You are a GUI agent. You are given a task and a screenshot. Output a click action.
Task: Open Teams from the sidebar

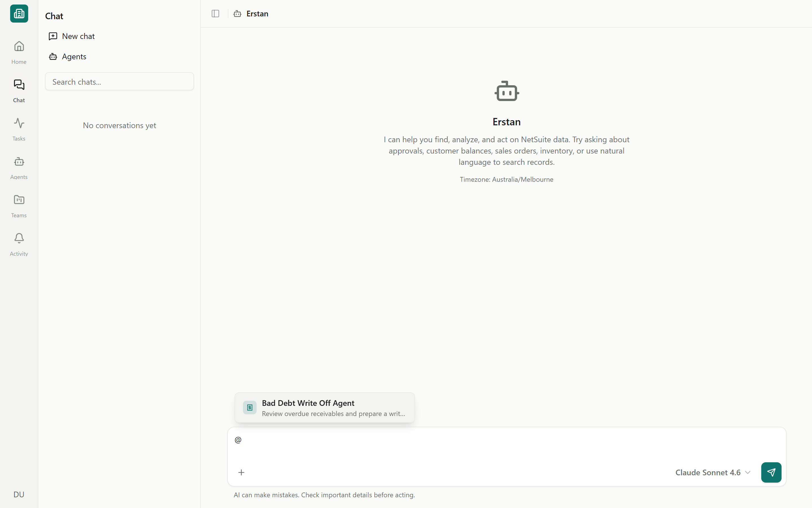click(19, 206)
